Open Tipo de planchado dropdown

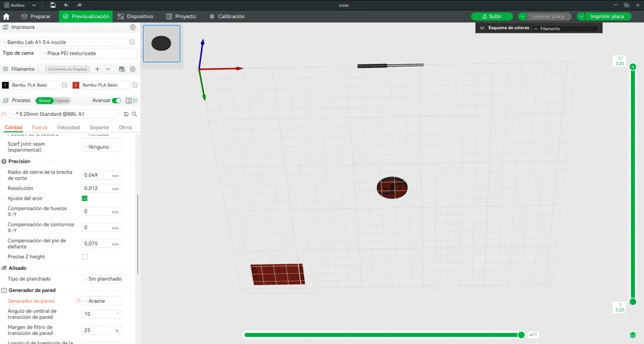click(x=102, y=279)
